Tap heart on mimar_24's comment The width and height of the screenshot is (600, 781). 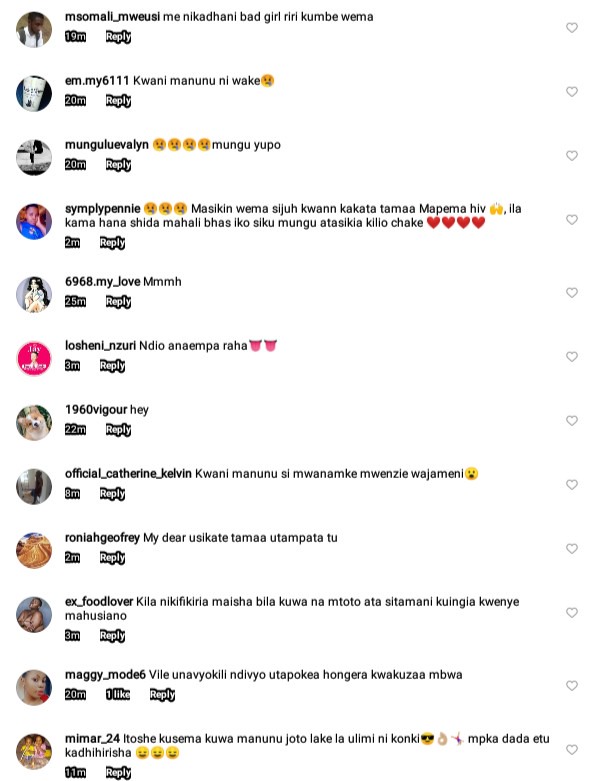pyautogui.click(x=572, y=750)
